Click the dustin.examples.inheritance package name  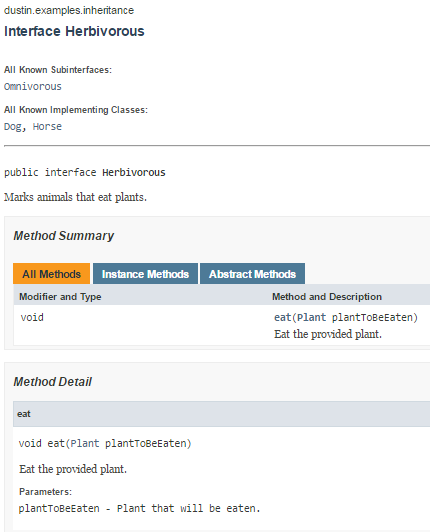pos(69,11)
